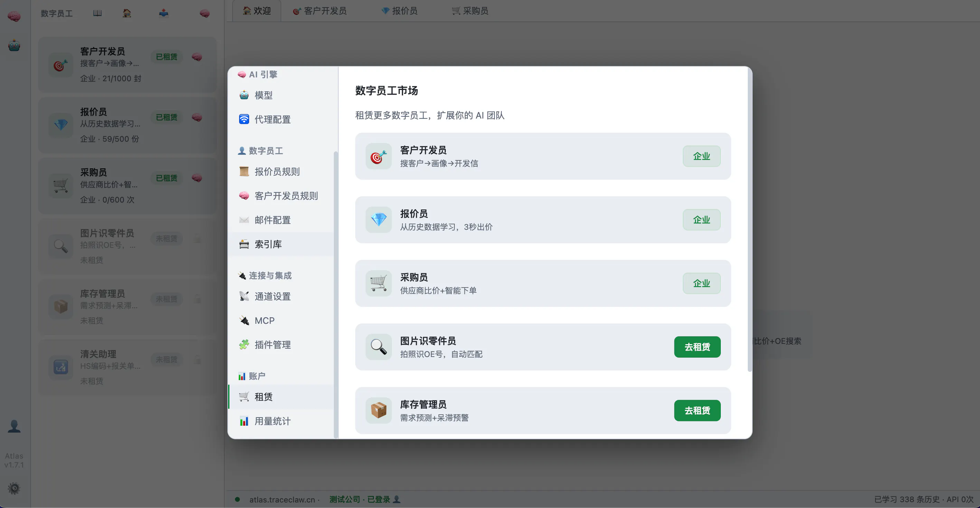
Task: Click 已租赁 badge on 客户开发员 sidebar card
Action: pyautogui.click(x=167, y=57)
